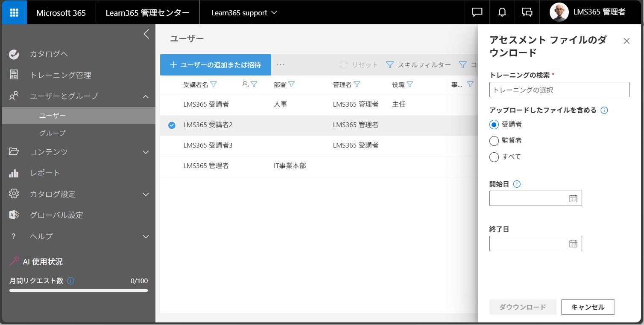Click the ダウンロード button
The height and width of the screenshot is (325, 644).
(x=523, y=307)
